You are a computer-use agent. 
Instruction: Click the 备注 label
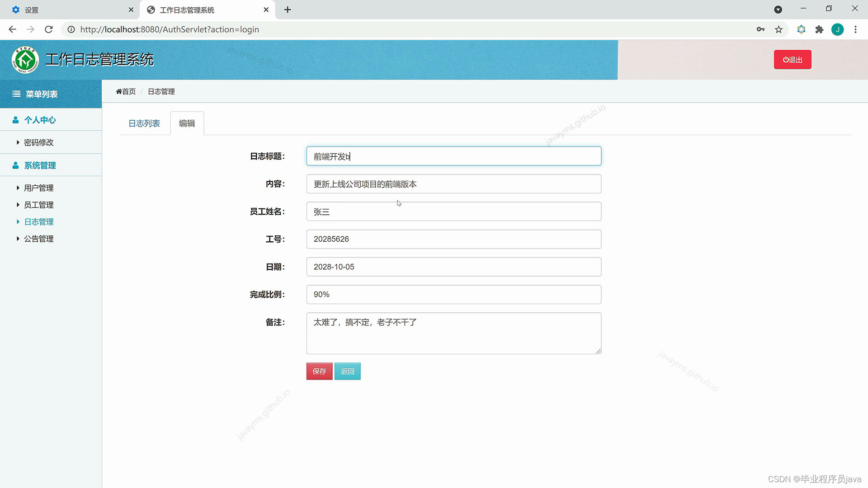(x=275, y=322)
